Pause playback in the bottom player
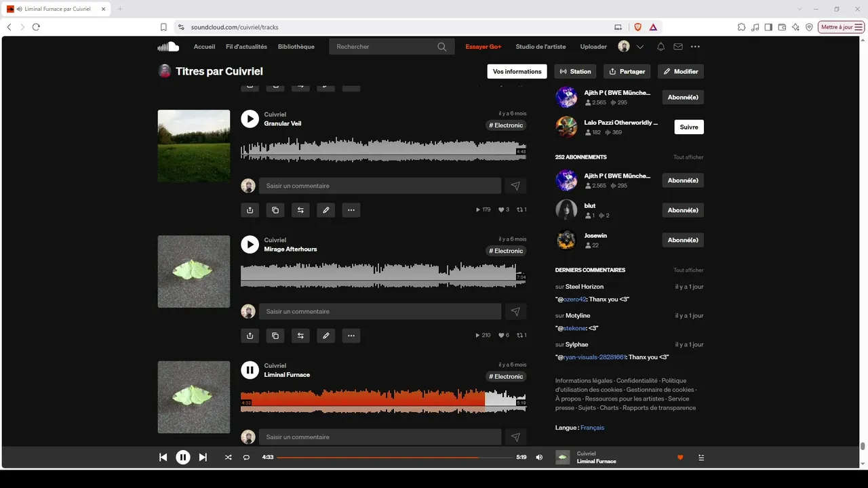 coord(183,457)
